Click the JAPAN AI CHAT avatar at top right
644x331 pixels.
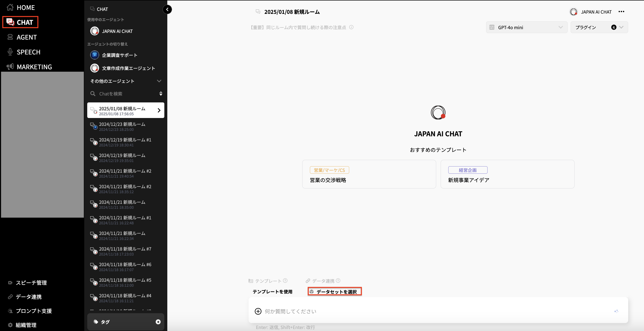pyautogui.click(x=574, y=12)
